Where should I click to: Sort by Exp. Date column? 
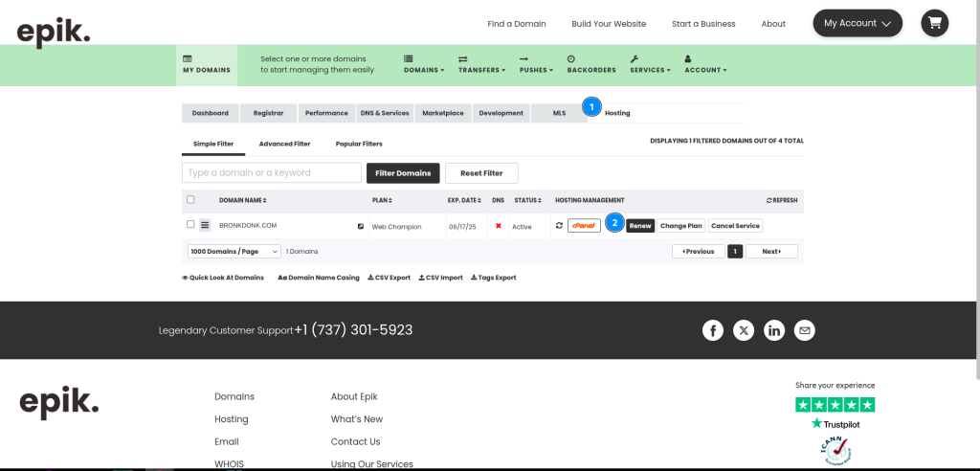[x=464, y=201]
